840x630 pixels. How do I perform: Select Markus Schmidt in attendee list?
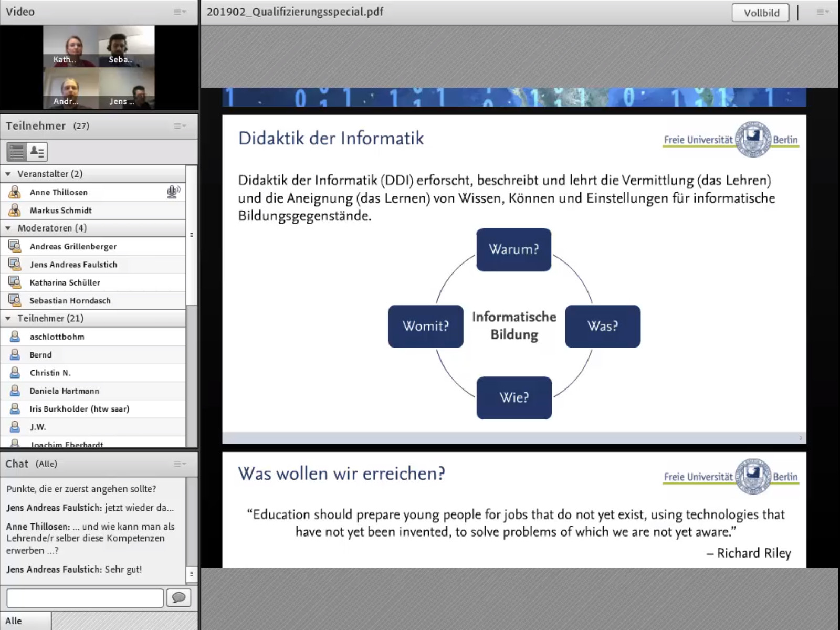pyautogui.click(x=93, y=210)
